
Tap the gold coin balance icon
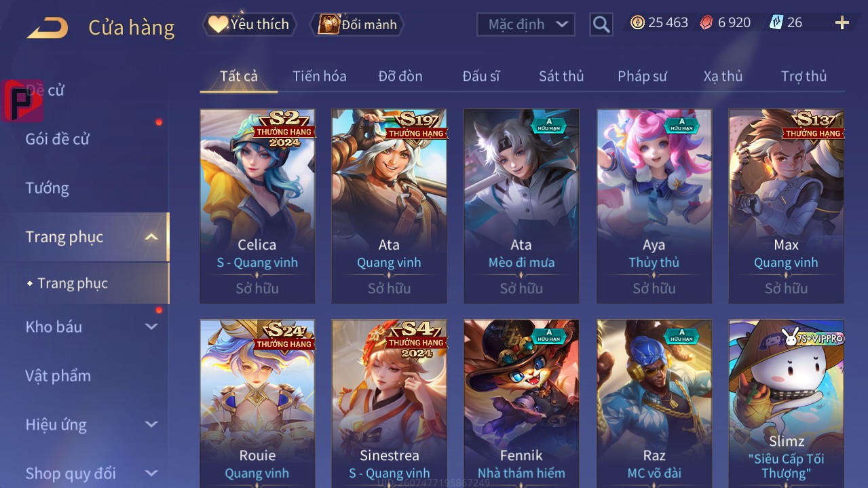click(x=637, y=23)
